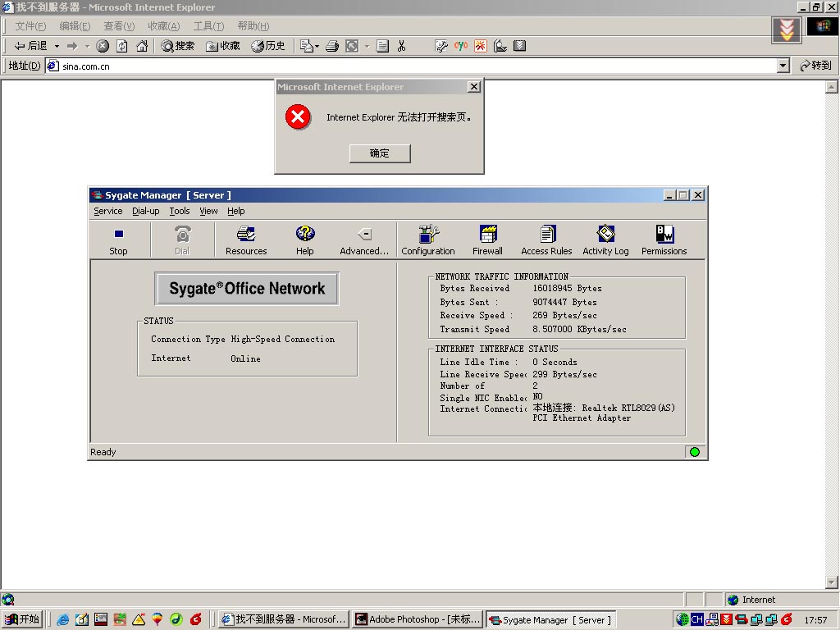Close the IE error dialog
840x630 pixels.
[x=474, y=87]
